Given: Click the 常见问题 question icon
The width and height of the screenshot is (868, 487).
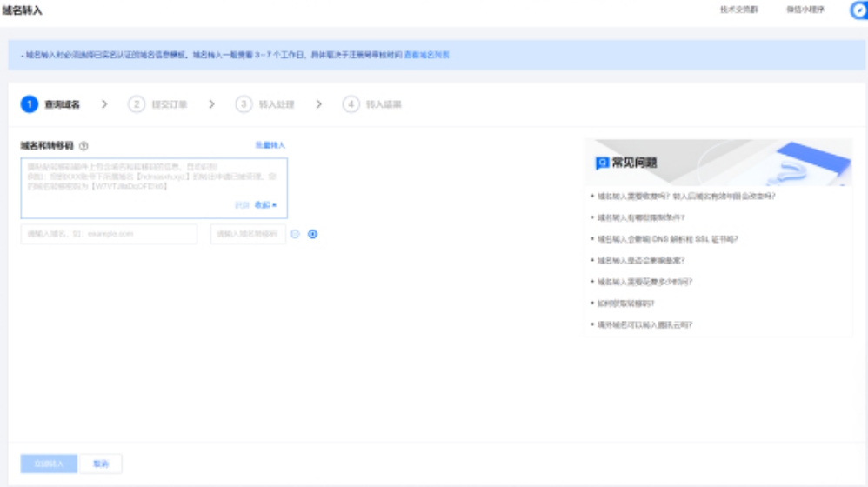Looking at the screenshot, I should (601, 163).
